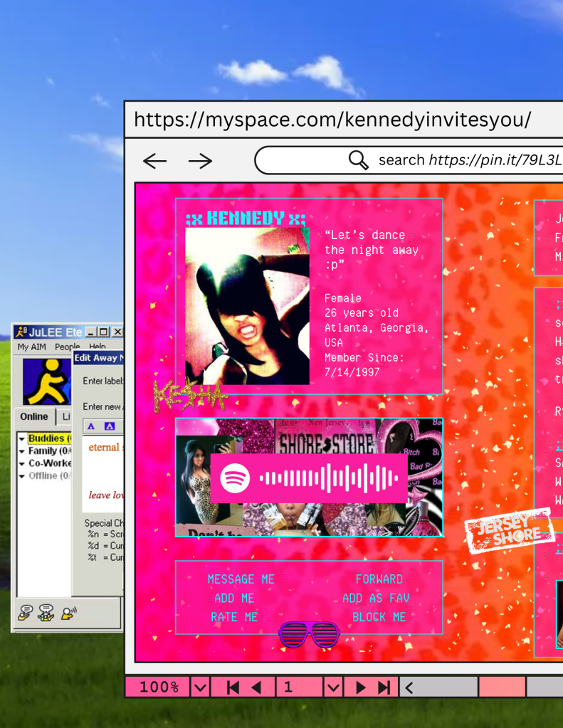
Task: Open the zoom percentage dropdown
Action: click(x=200, y=687)
